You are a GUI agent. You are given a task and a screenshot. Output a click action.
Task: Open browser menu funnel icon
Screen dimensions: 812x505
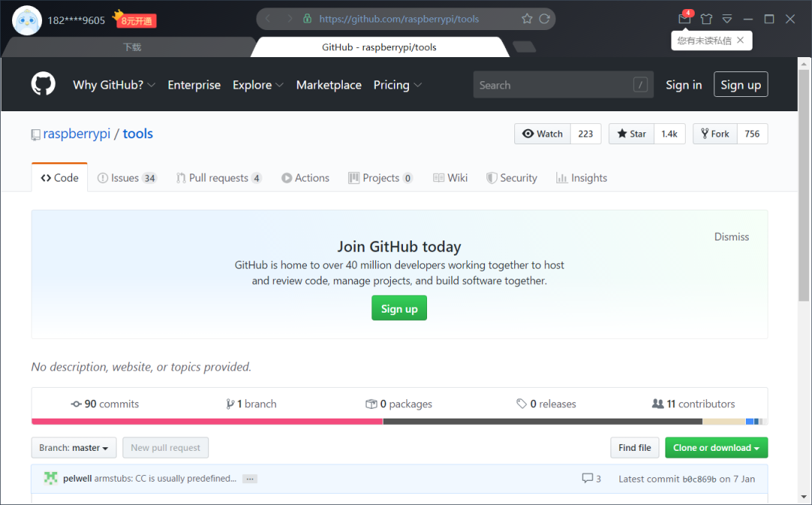pos(727,19)
